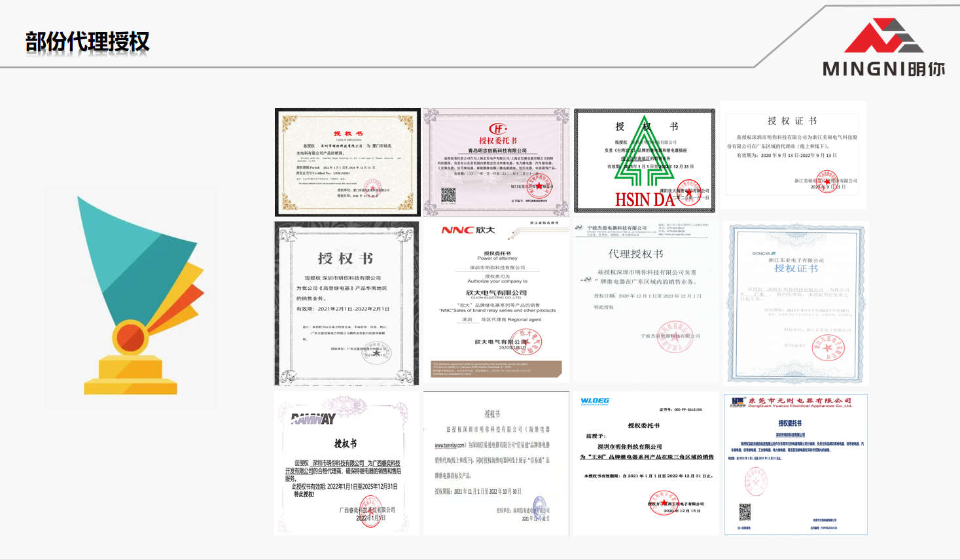Image resolution: width=960 pixels, height=560 pixels.
Task: Open the blue-bordered DONGYA 授权证书 certificate
Action: click(x=795, y=303)
